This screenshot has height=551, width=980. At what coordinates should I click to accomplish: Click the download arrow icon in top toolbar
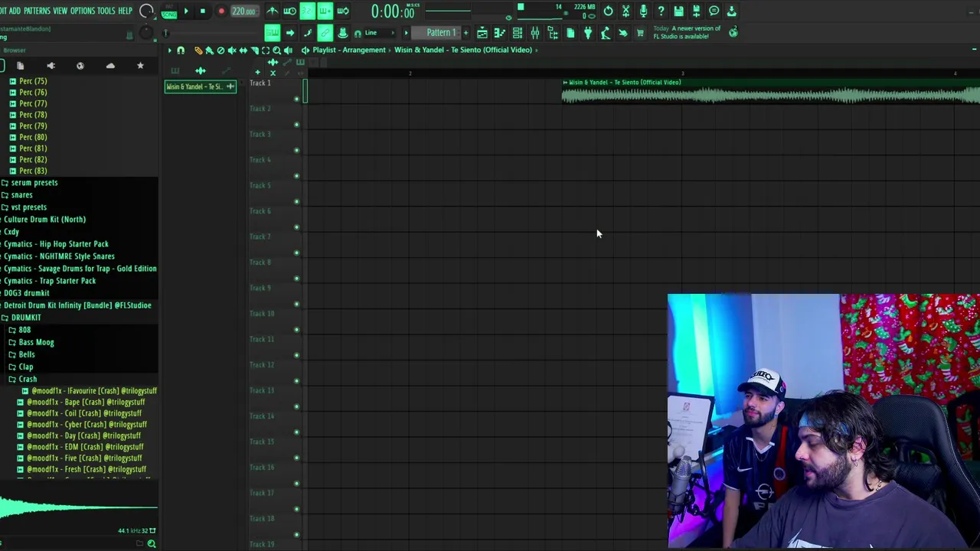tap(731, 11)
